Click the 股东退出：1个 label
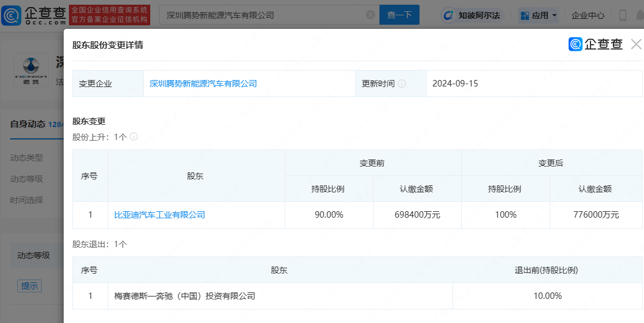 pyautogui.click(x=100, y=244)
